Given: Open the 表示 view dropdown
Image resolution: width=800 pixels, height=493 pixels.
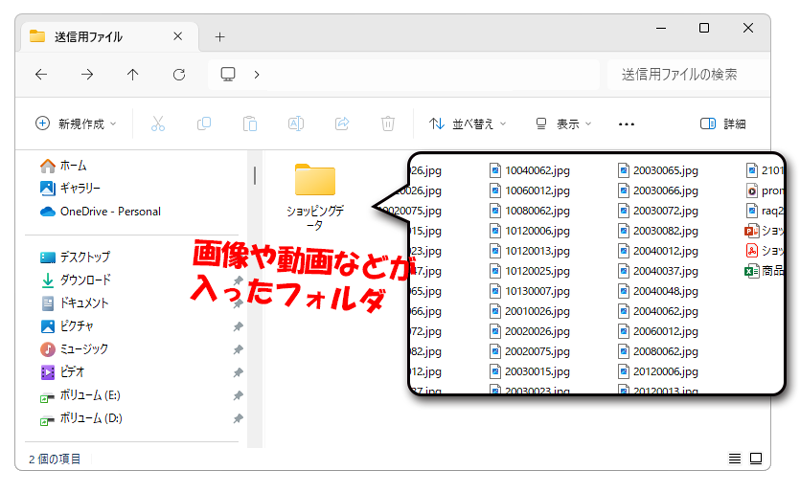Looking at the screenshot, I should coord(563,124).
